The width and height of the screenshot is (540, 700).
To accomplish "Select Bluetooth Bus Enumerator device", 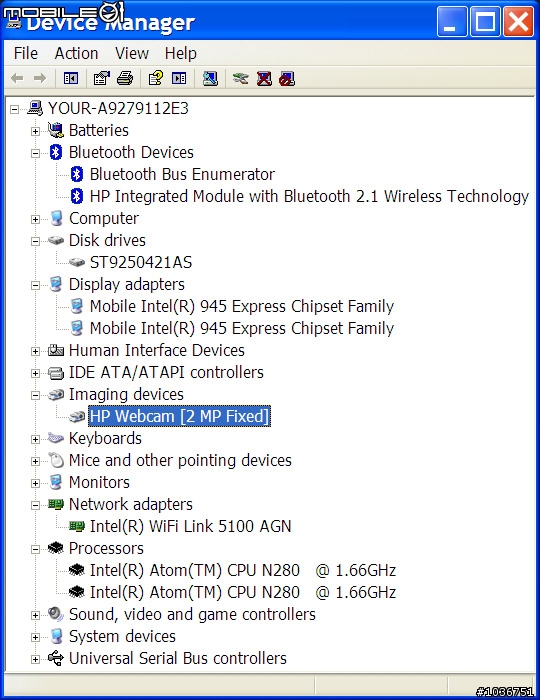I will click(182, 174).
